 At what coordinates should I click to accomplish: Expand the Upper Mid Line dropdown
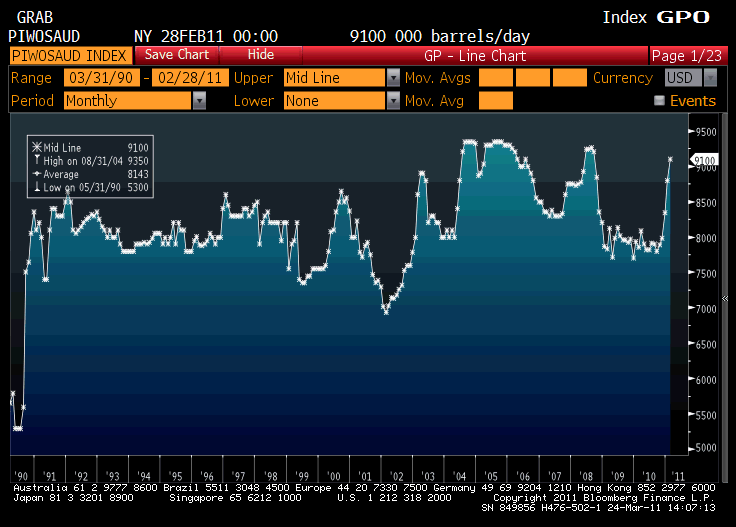click(x=392, y=78)
